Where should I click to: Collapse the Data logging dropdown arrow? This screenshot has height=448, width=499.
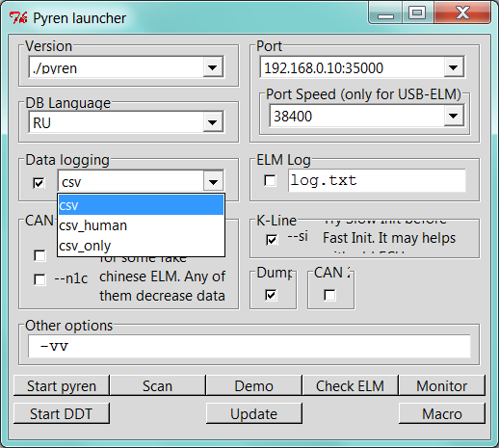(x=213, y=182)
